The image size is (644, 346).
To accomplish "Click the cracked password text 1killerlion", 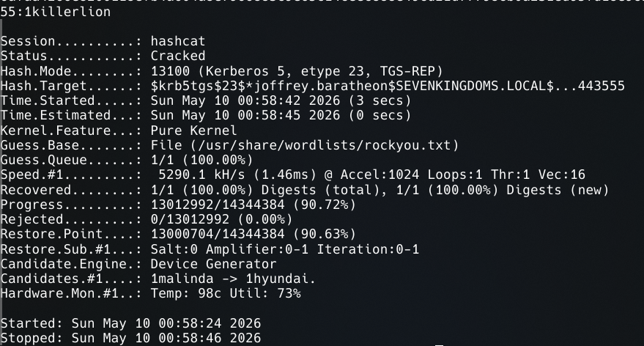I will click(67, 12).
